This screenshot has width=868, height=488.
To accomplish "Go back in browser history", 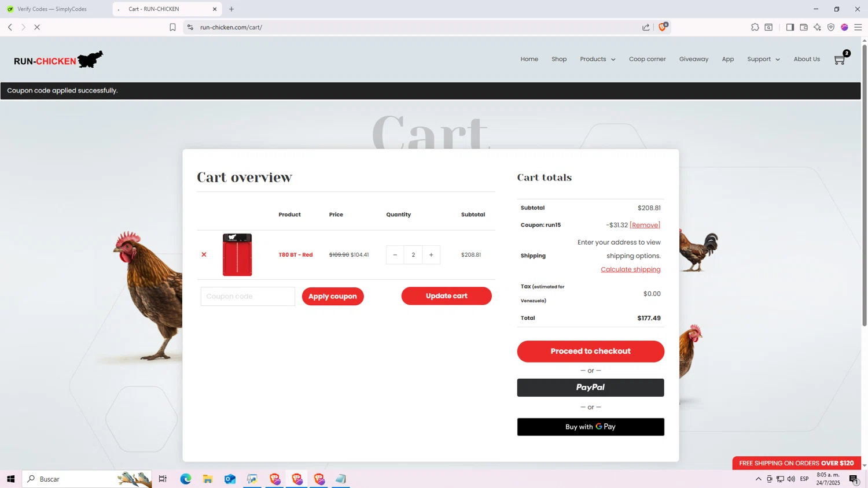I will click(10, 27).
